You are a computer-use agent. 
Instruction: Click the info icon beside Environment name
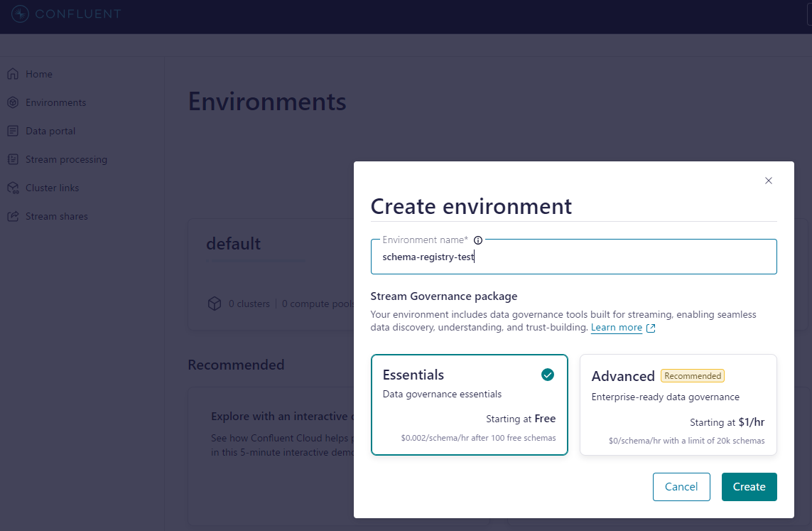click(x=478, y=240)
